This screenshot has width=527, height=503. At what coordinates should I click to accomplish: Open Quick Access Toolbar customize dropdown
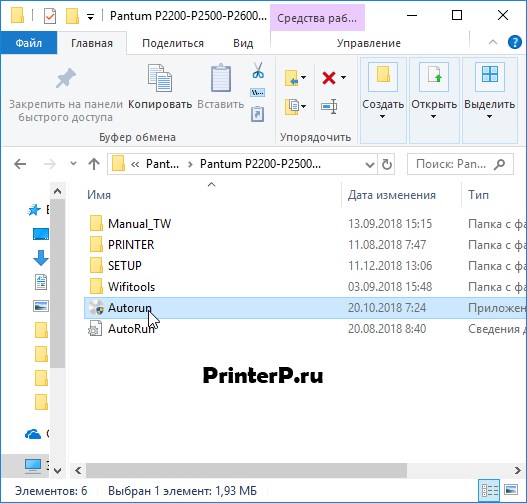coord(90,16)
